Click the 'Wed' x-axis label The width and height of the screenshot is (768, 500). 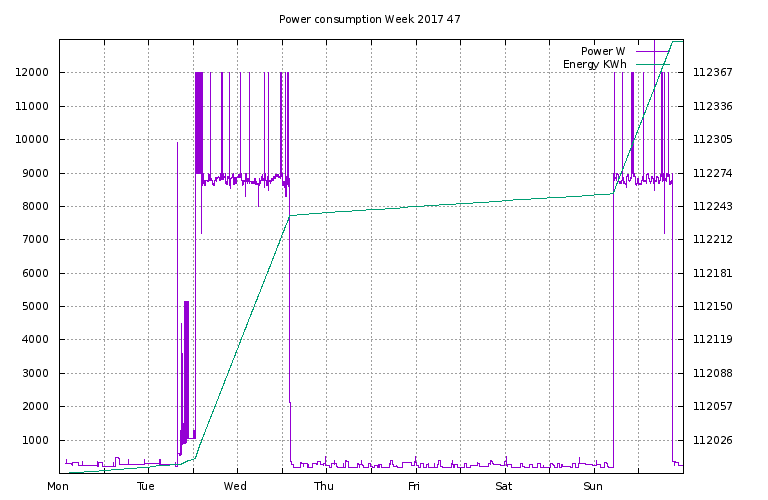pos(235,486)
